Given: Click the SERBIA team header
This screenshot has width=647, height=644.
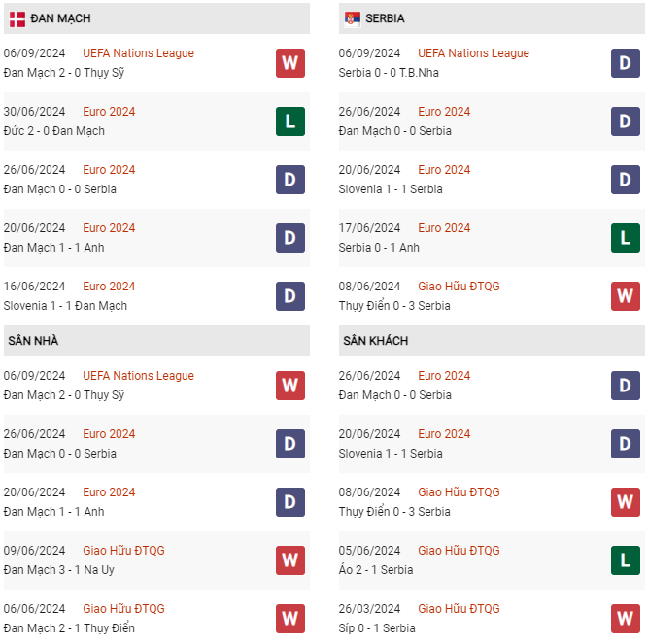Looking at the screenshot, I should click(x=492, y=18).
